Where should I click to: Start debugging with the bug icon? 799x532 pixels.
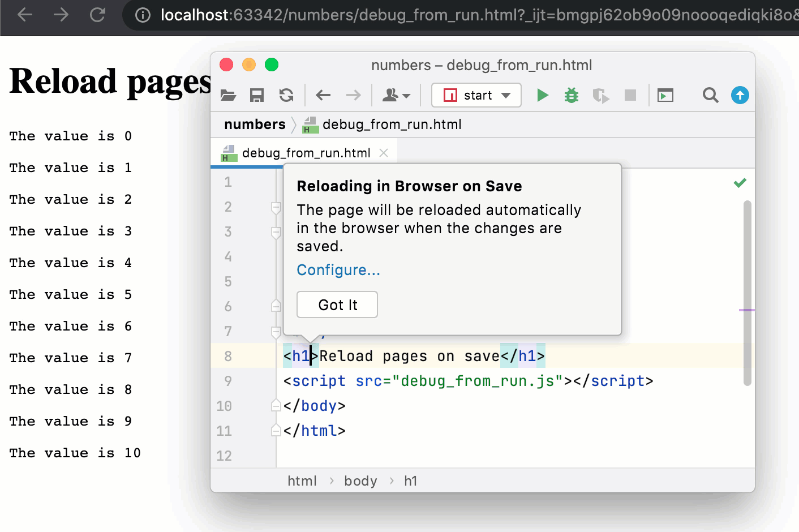[x=571, y=95]
